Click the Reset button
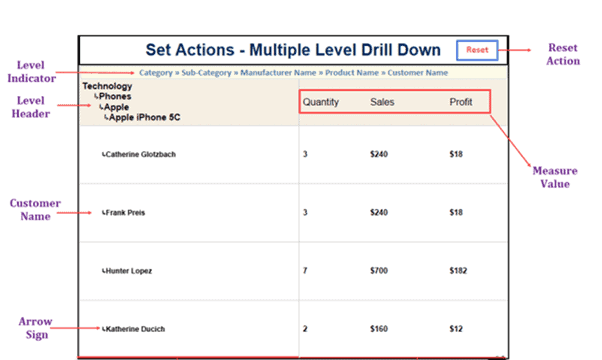This screenshot has width=602, height=360. point(477,50)
